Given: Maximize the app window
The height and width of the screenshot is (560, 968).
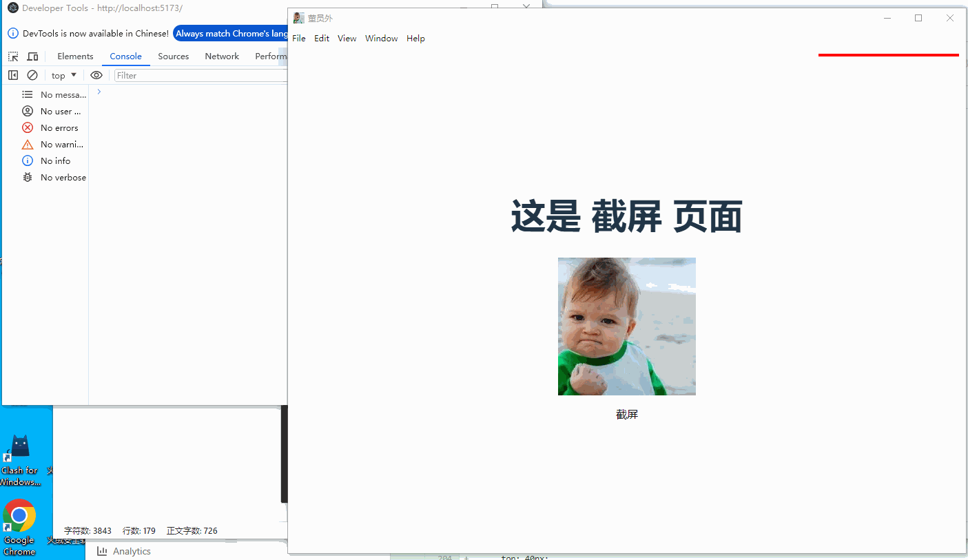Looking at the screenshot, I should [x=918, y=18].
